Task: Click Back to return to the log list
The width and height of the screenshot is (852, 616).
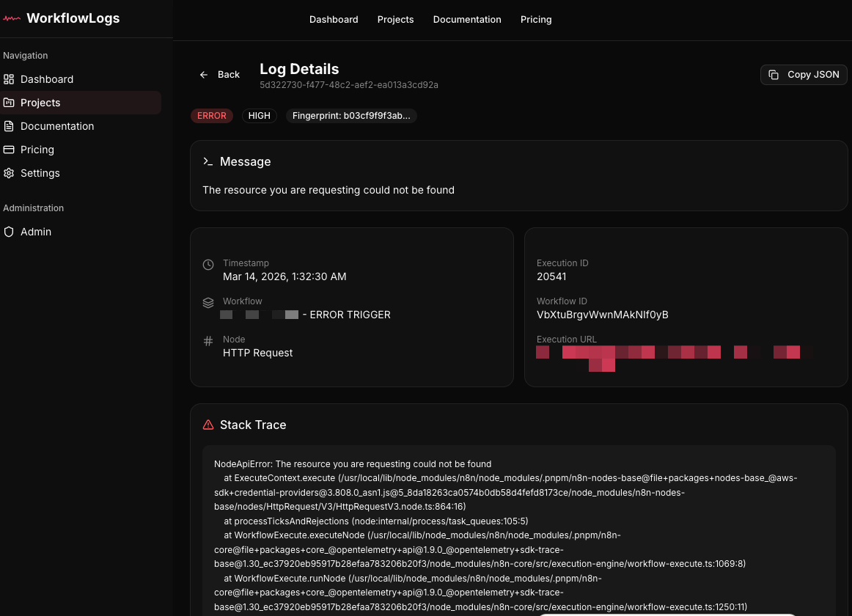Action: tap(219, 74)
